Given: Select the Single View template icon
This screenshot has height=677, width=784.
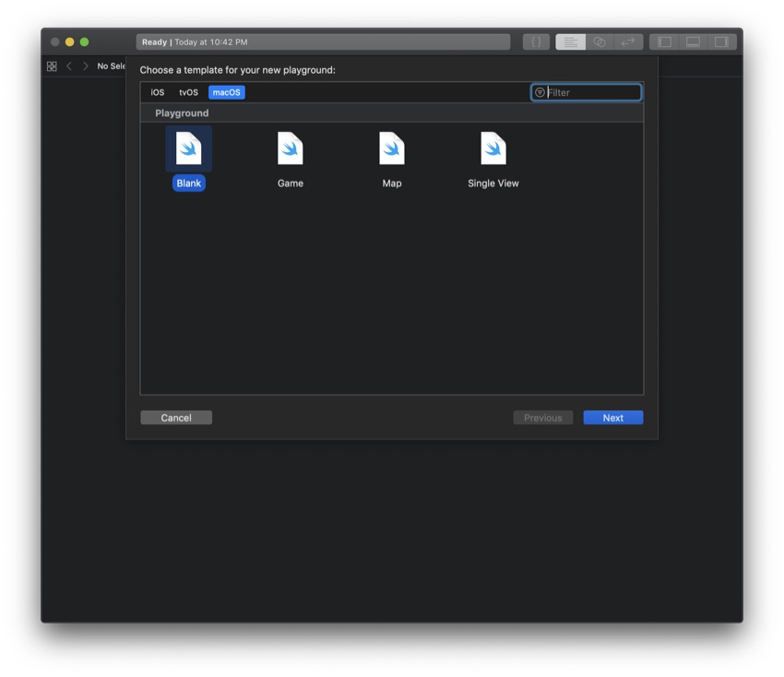Looking at the screenshot, I should (493, 148).
